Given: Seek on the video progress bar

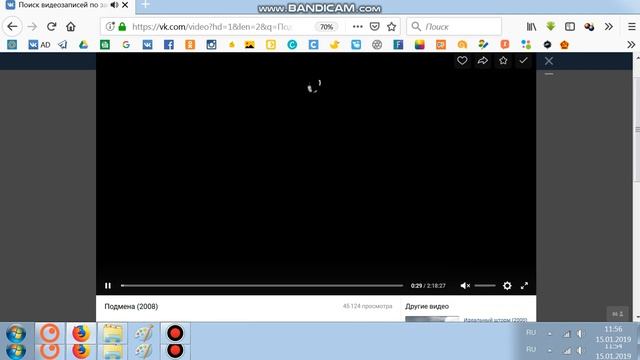Looking at the screenshot, I should point(262,286).
